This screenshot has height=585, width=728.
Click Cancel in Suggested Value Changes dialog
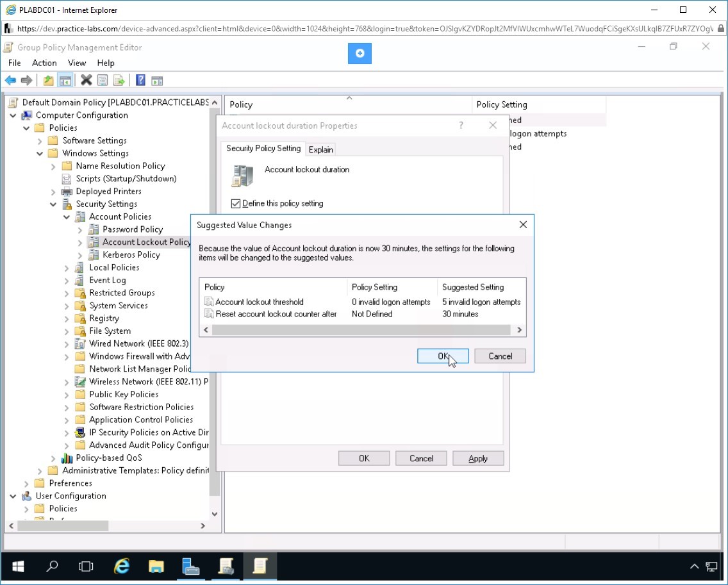point(500,356)
